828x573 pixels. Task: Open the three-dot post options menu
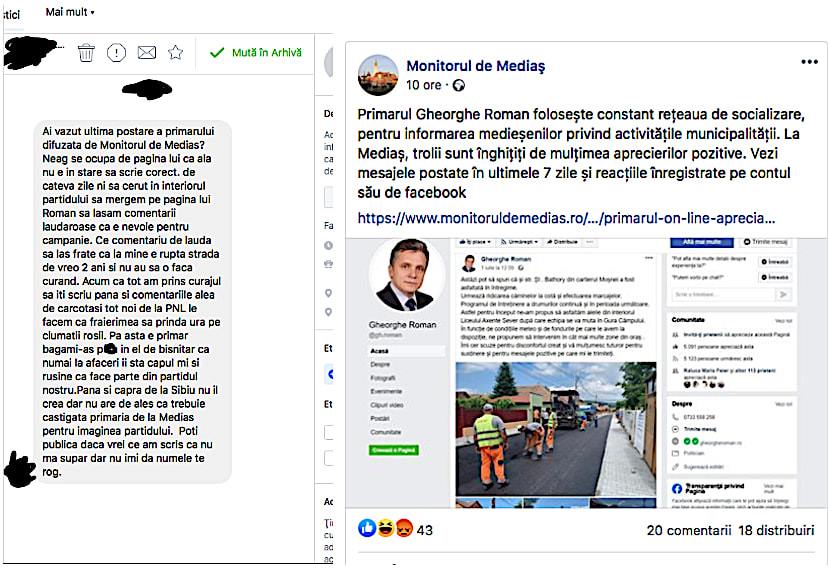[810, 62]
